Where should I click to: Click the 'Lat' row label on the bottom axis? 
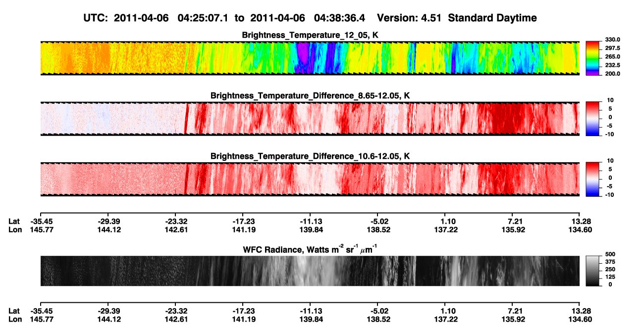[x=14, y=311]
